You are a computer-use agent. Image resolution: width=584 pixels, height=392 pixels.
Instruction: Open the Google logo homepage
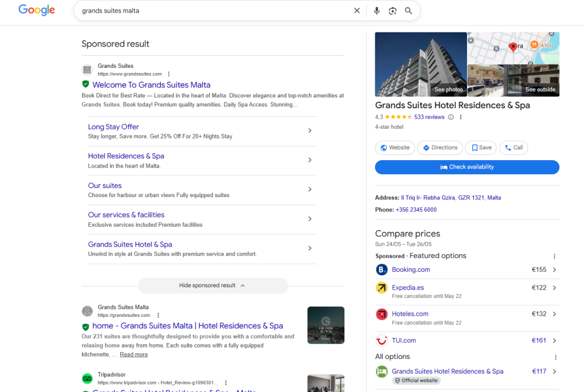pos(36,10)
